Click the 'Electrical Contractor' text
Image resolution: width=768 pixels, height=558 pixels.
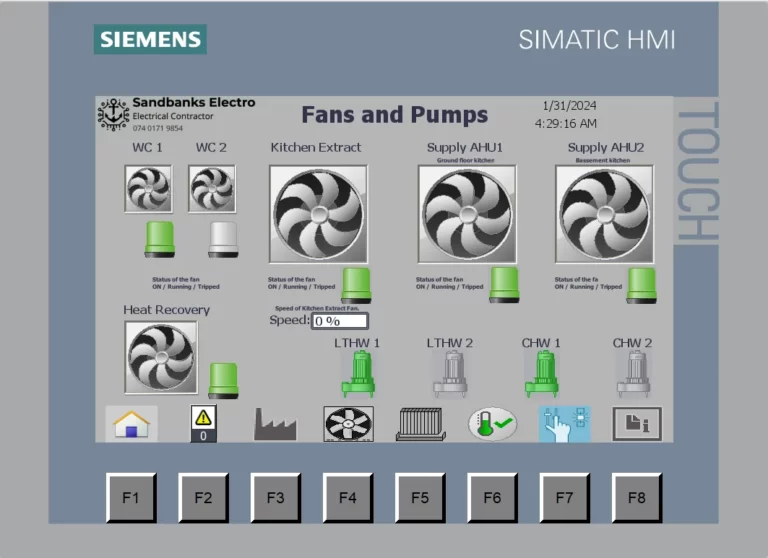pos(173,116)
